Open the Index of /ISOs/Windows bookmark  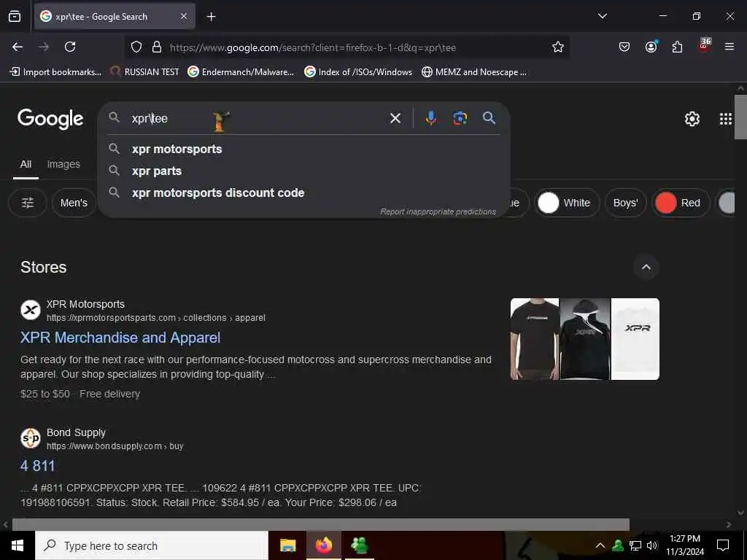pos(358,72)
